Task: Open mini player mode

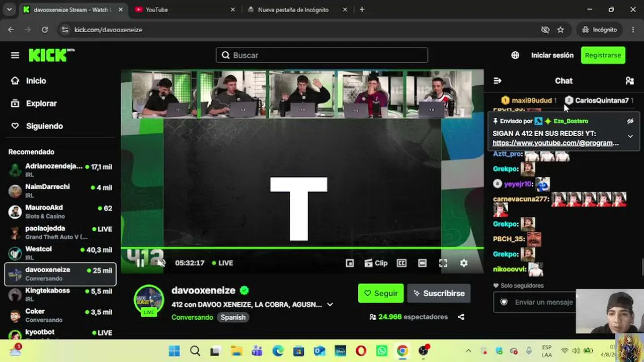Action: point(350,263)
